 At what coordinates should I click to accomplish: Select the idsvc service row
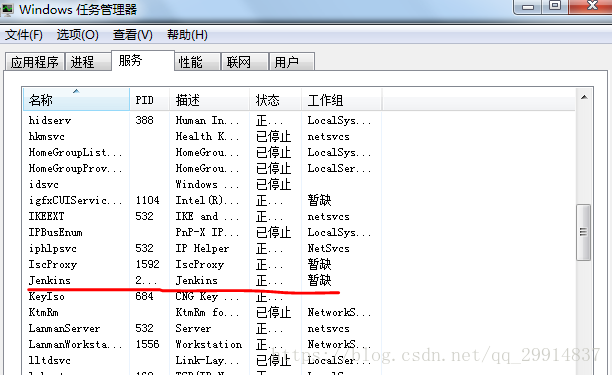299,184
